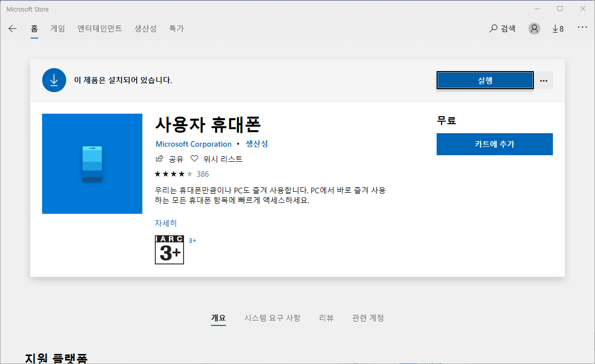
Task: Click the 이 제품은 설치되어 있습니다 message
Action: (123, 80)
